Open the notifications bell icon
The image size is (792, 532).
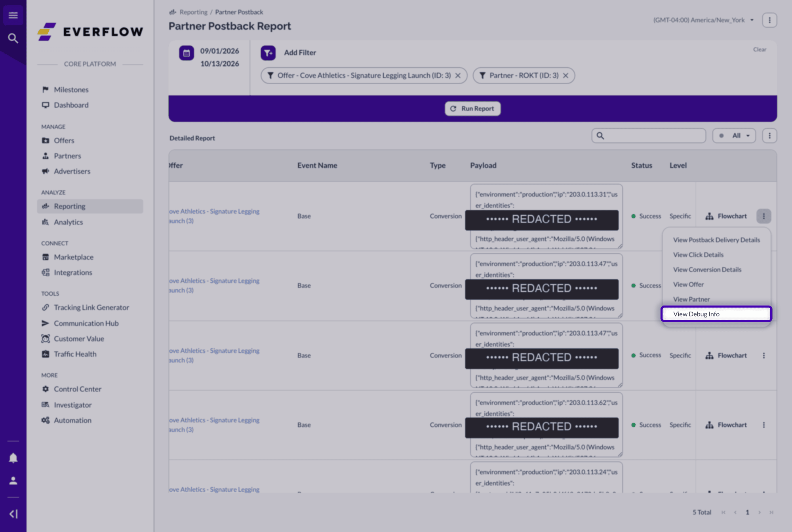pyautogui.click(x=13, y=458)
